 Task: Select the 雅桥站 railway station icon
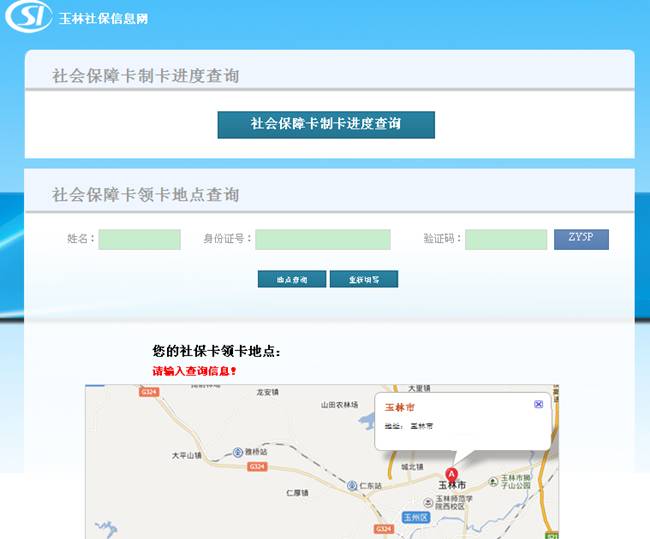pyautogui.click(x=238, y=452)
